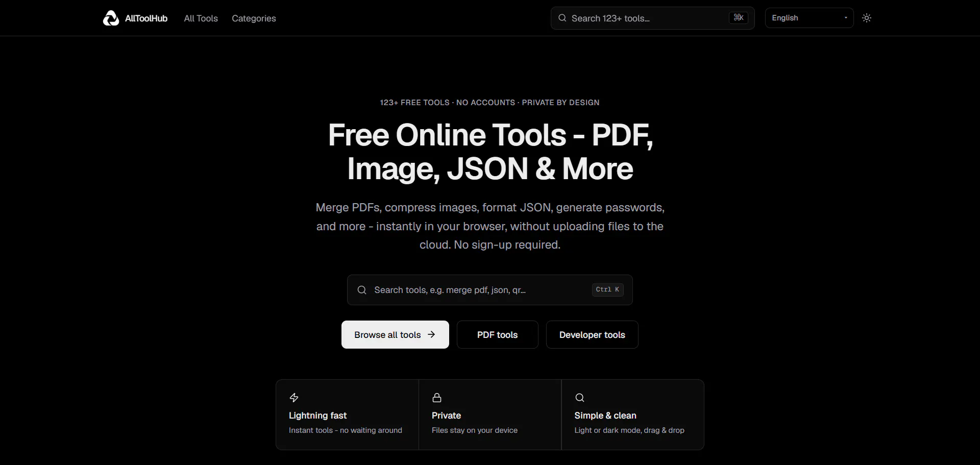Focus the Search 123+ tools field
Viewport: 980px width, 465px height.
click(x=652, y=18)
